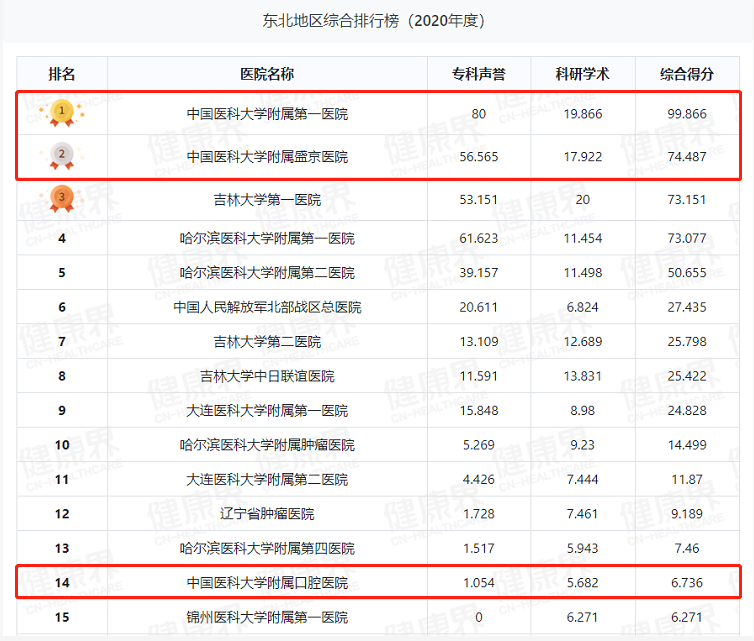Click rank number 10
This screenshot has width=754, height=641.
pyautogui.click(x=62, y=445)
